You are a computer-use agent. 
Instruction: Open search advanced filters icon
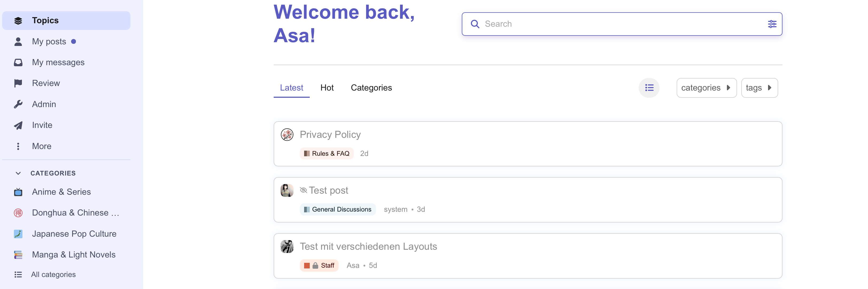(x=772, y=24)
